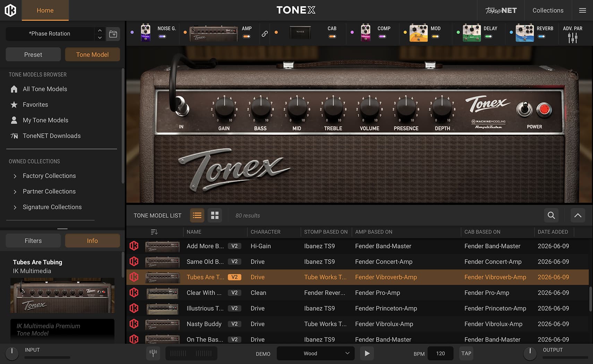Image resolution: width=593 pixels, height=364 pixels.
Task: Select the AMP head thumbnail in chain
Action: pyautogui.click(x=213, y=33)
